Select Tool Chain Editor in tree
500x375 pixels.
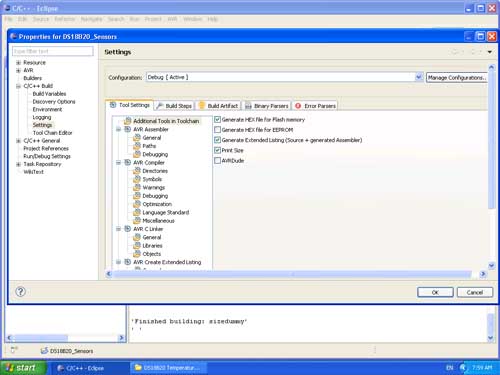click(x=52, y=133)
